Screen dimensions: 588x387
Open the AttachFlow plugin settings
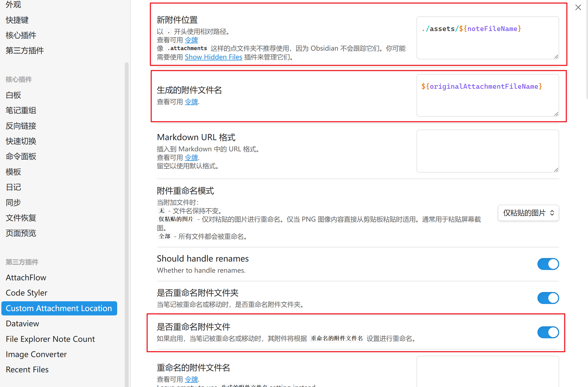26,277
